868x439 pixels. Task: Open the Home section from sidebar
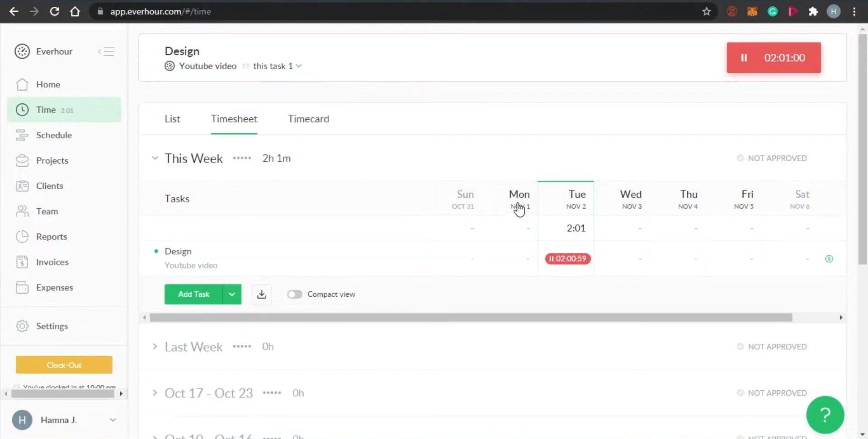click(x=48, y=84)
